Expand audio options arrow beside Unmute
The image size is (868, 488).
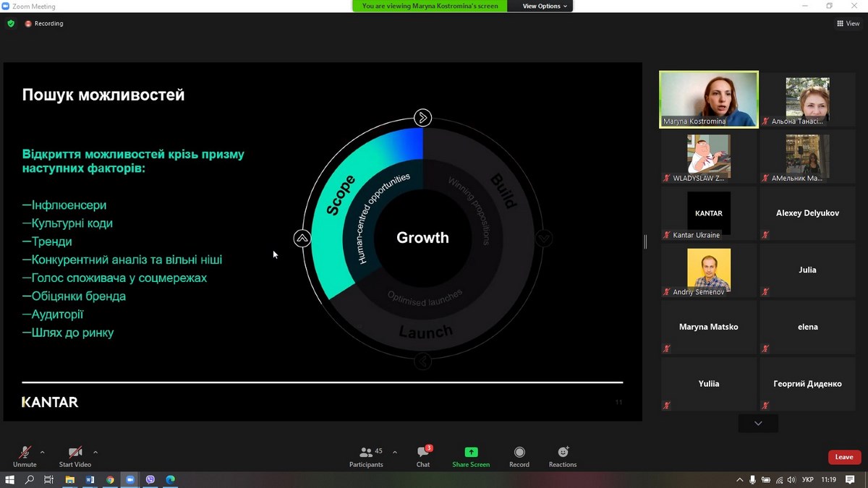tap(42, 453)
